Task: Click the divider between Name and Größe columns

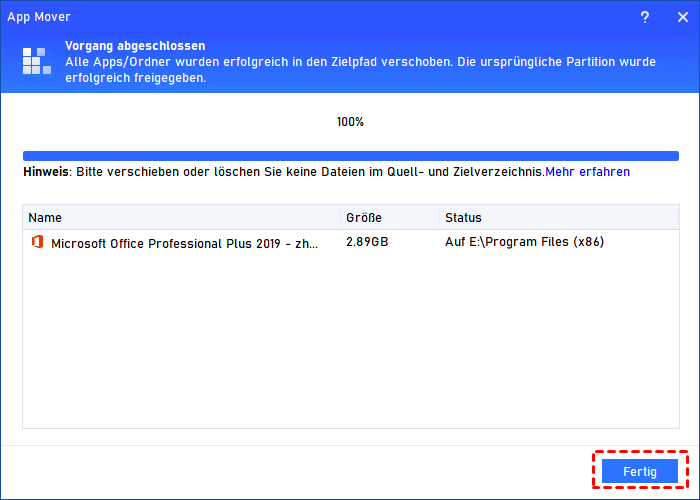Action: point(340,217)
